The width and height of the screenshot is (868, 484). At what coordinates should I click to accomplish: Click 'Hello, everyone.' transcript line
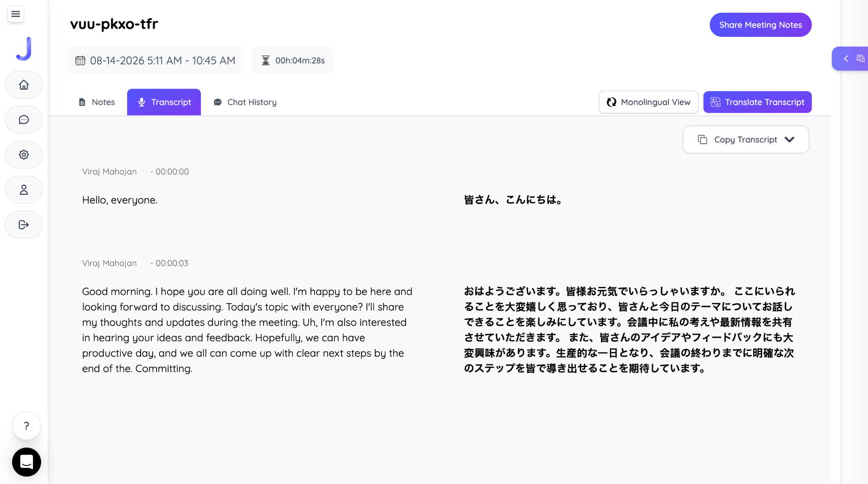click(120, 200)
